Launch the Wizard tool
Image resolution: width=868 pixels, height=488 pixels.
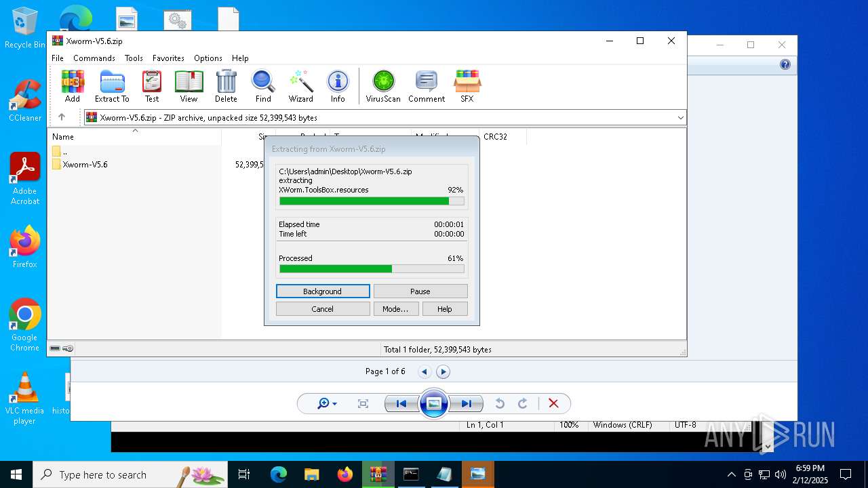300,86
